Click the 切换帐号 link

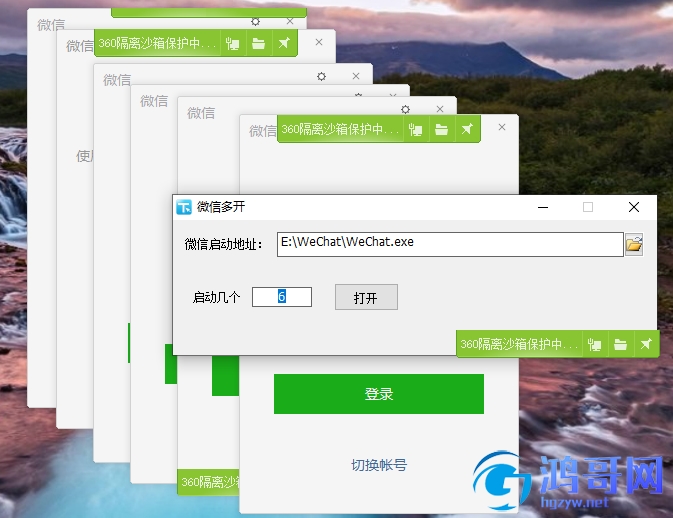379,465
